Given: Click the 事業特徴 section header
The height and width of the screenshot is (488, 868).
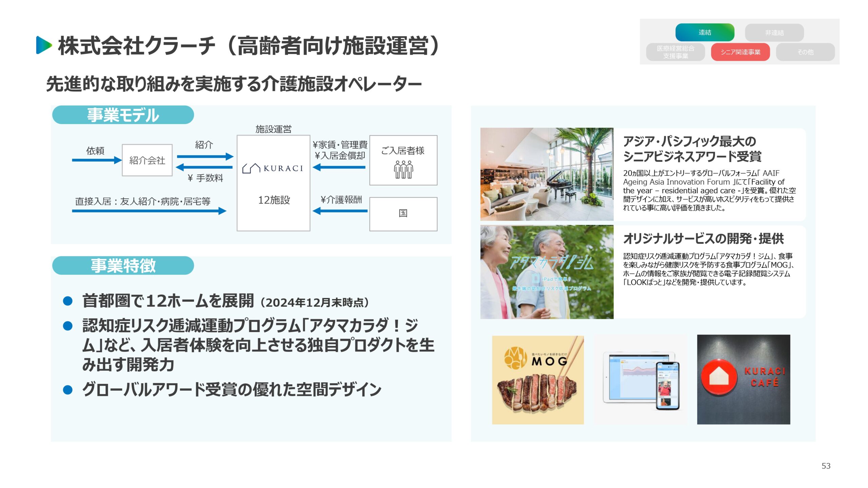Looking at the screenshot, I should [123, 265].
